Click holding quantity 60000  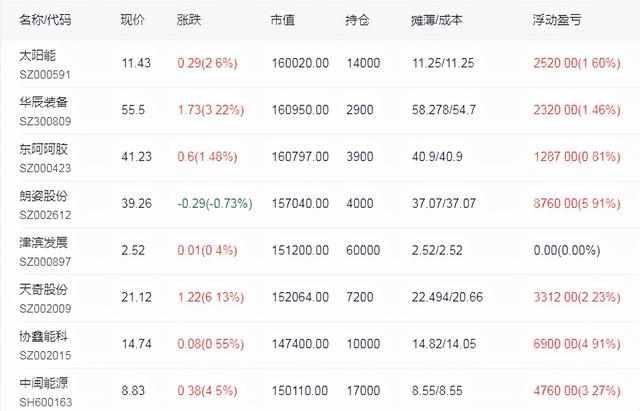coord(363,250)
